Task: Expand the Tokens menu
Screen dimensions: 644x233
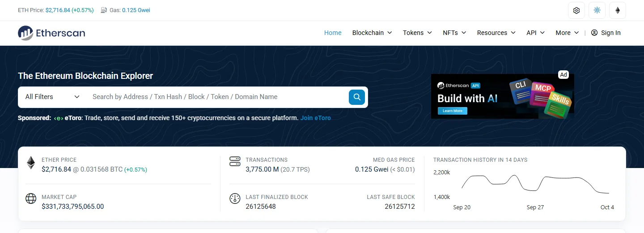Action: point(417,33)
